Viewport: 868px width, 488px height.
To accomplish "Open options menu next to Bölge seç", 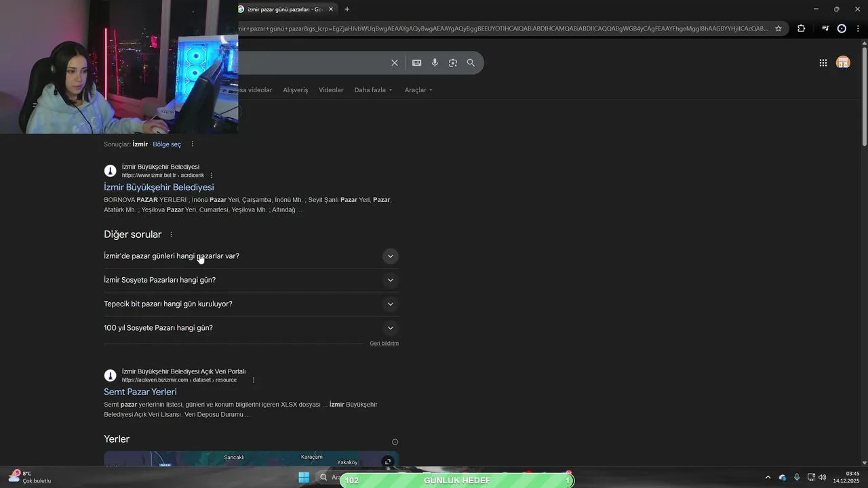I will (x=193, y=144).
